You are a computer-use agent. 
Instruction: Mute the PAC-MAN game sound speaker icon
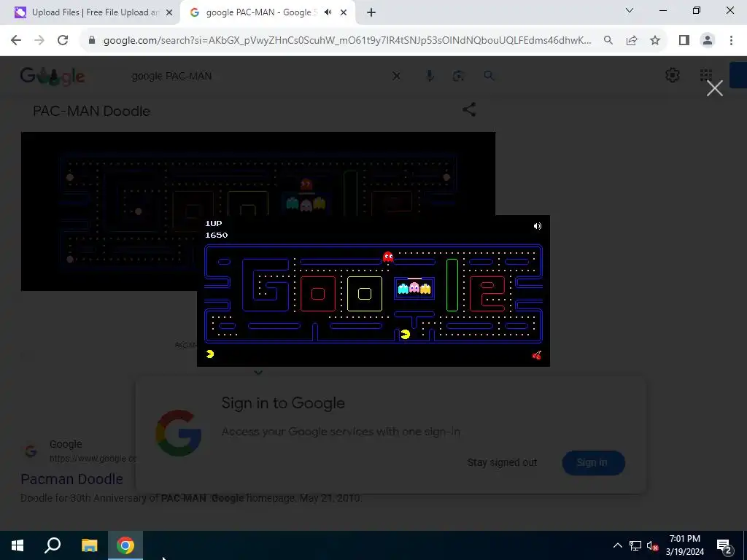pyautogui.click(x=538, y=226)
